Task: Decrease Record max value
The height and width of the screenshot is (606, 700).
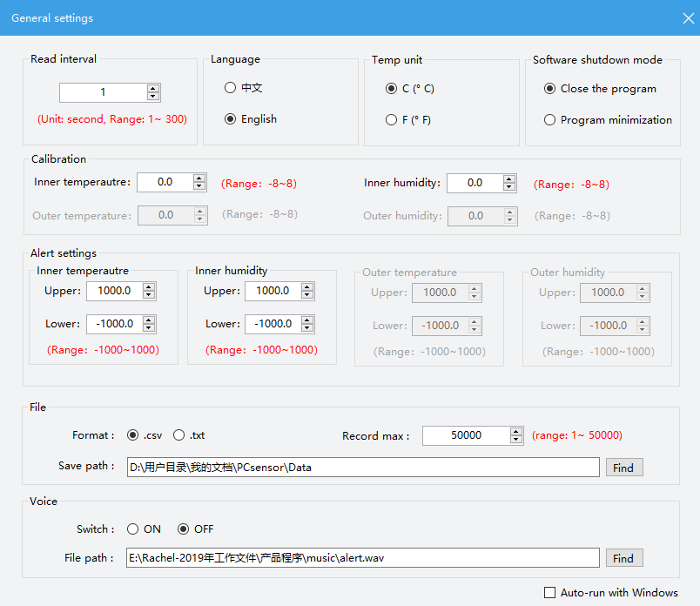Action: point(516,440)
